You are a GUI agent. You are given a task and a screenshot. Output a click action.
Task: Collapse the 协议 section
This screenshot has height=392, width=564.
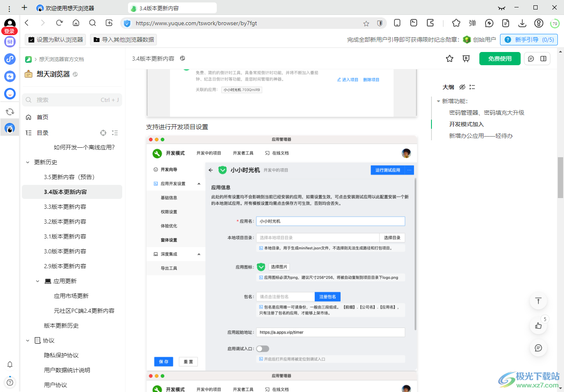(x=28, y=340)
